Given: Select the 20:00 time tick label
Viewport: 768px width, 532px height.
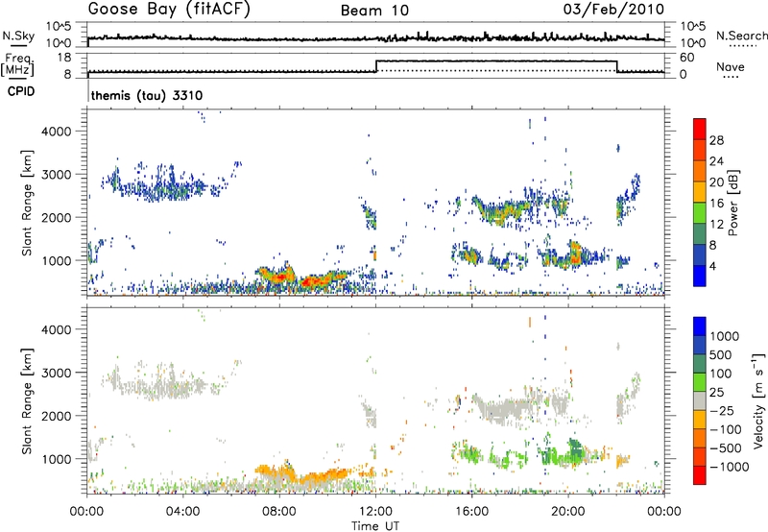Looking at the screenshot, I should (567, 512).
